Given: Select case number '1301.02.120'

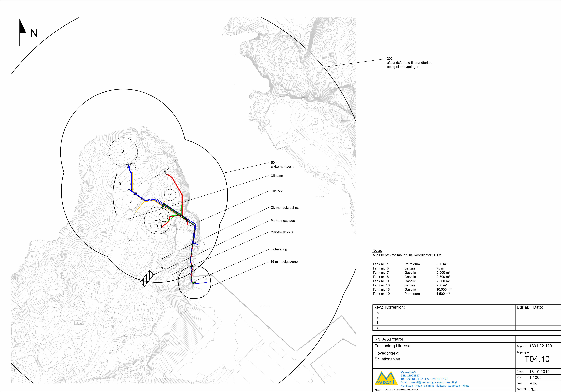Looking at the screenshot, I should pyautogui.click(x=540, y=346).
